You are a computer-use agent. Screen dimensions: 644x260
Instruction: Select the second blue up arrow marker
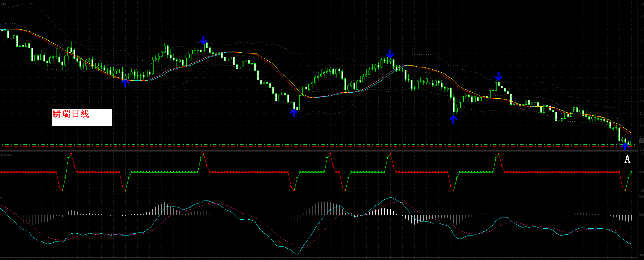[x=294, y=113]
